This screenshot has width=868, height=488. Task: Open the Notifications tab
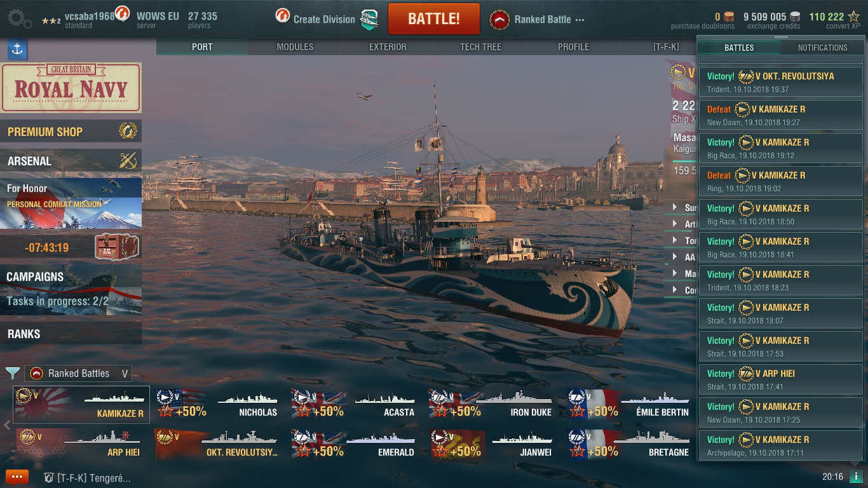pos(822,48)
